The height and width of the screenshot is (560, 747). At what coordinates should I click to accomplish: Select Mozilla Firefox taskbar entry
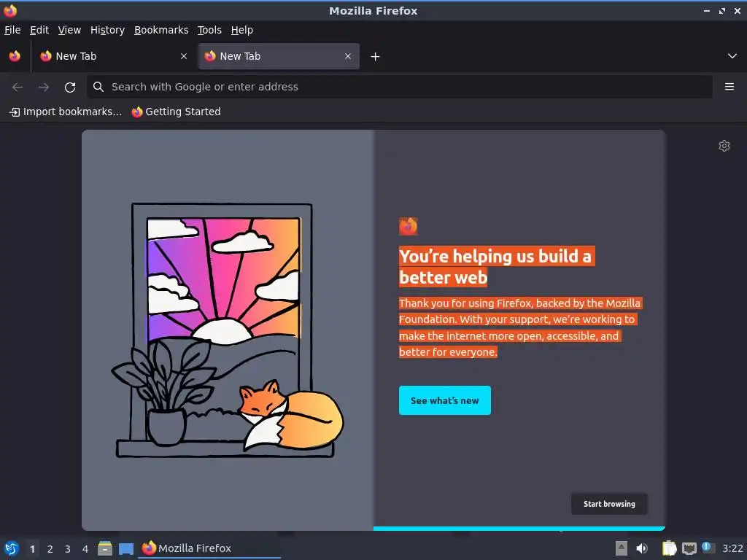[209, 548]
